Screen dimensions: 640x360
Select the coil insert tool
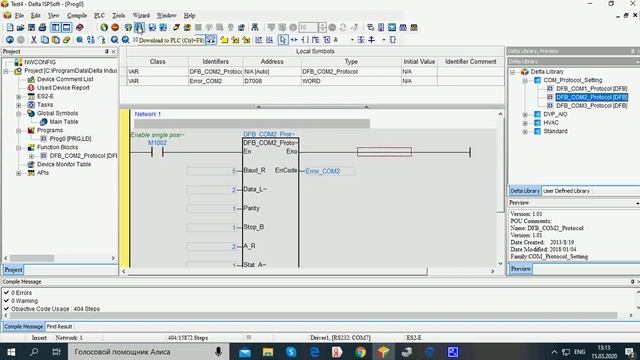[305, 40]
